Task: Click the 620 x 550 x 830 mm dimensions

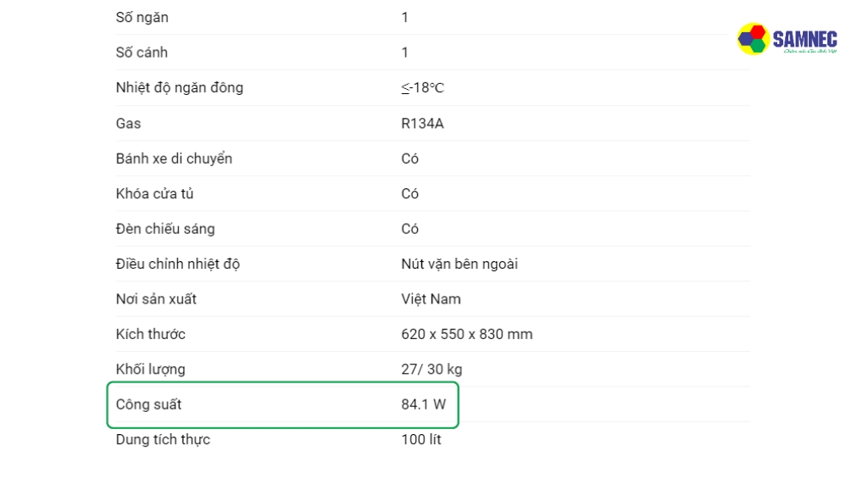Action: pyautogui.click(x=467, y=334)
